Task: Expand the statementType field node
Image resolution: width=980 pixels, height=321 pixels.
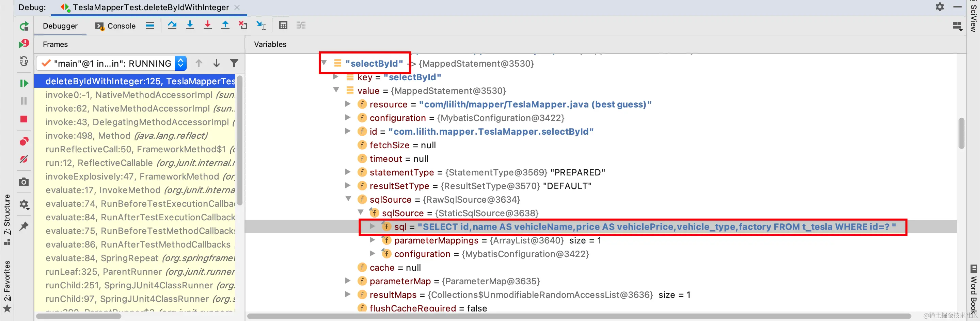Action: pos(348,172)
